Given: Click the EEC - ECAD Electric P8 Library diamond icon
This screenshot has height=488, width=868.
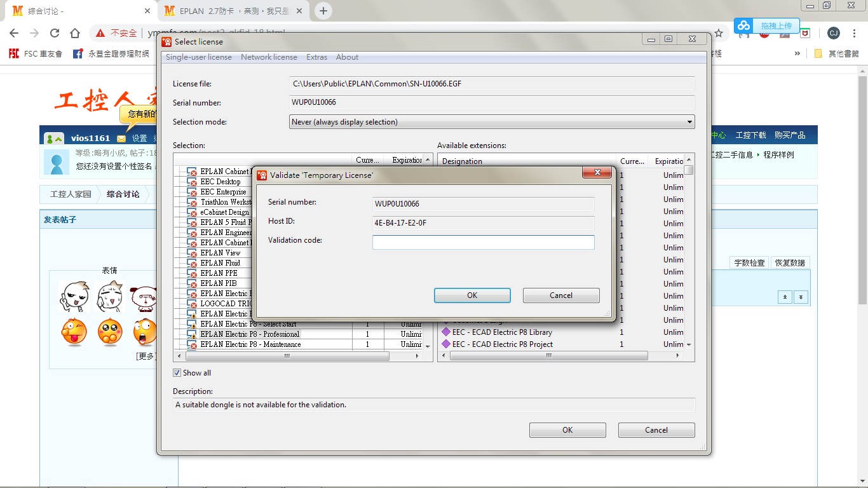Looking at the screenshot, I should pyautogui.click(x=445, y=332).
